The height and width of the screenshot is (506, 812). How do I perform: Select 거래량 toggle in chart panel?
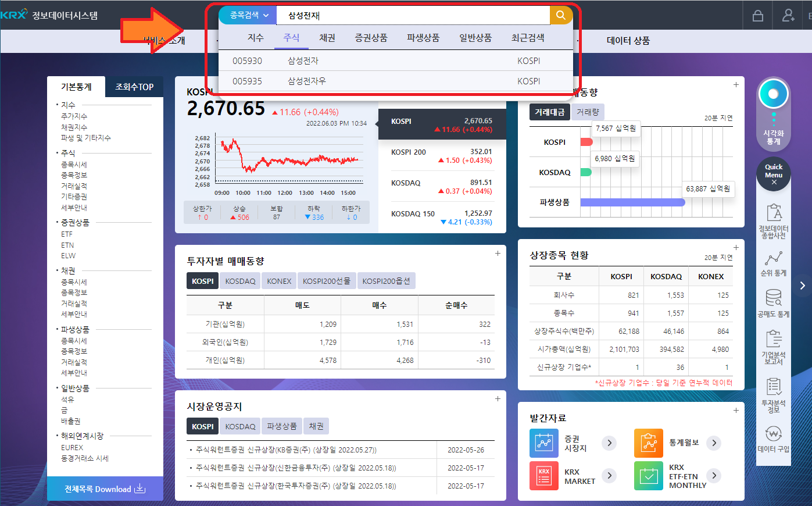(588, 112)
